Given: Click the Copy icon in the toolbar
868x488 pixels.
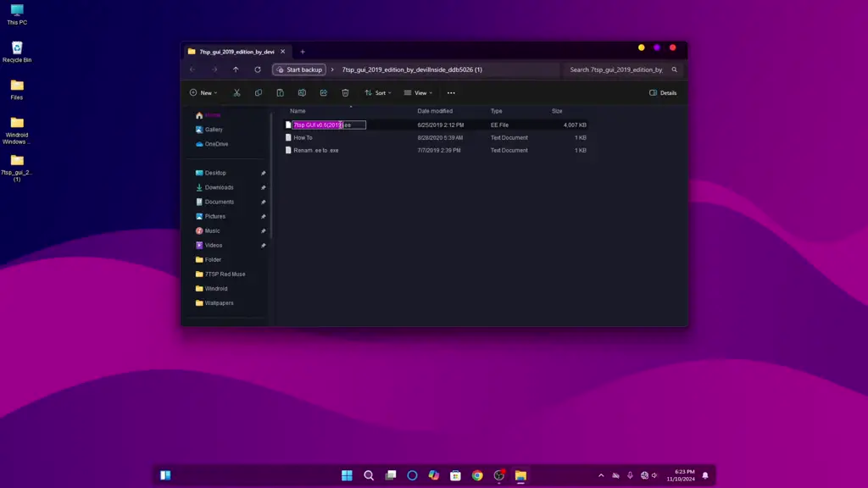Looking at the screenshot, I should point(259,92).
